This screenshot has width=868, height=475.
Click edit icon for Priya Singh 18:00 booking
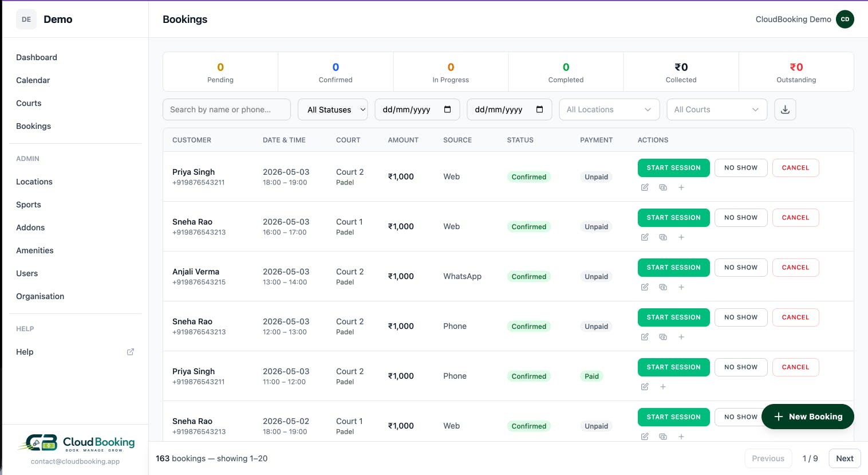tap(645, 187)
